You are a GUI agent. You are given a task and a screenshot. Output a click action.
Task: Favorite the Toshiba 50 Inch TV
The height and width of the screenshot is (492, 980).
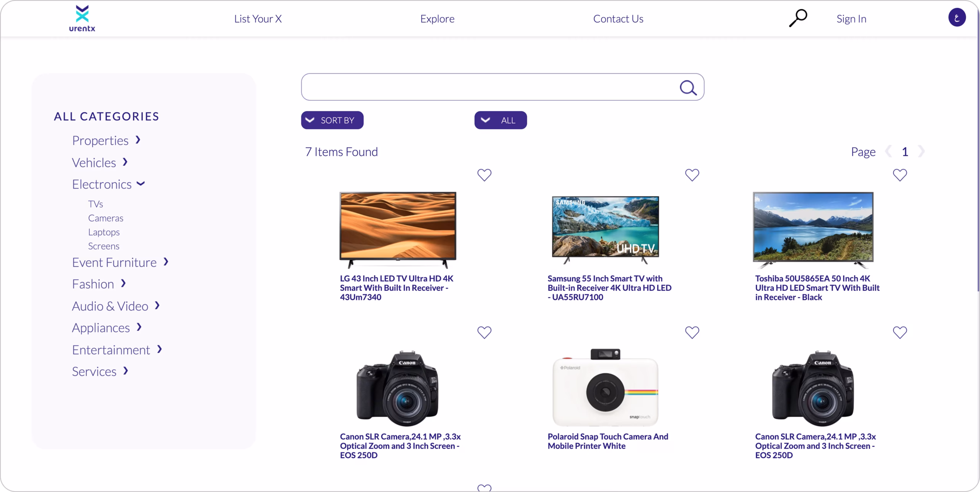click(900, 175)
